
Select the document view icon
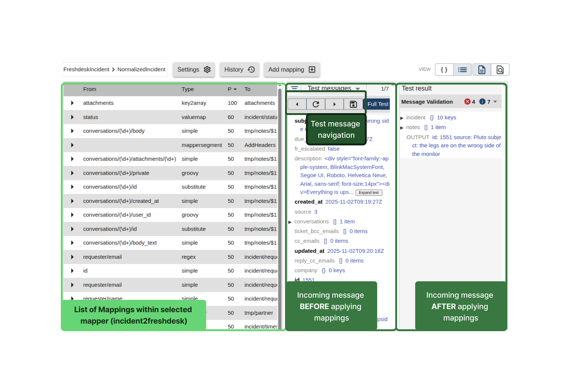click(x=481, y=70)
